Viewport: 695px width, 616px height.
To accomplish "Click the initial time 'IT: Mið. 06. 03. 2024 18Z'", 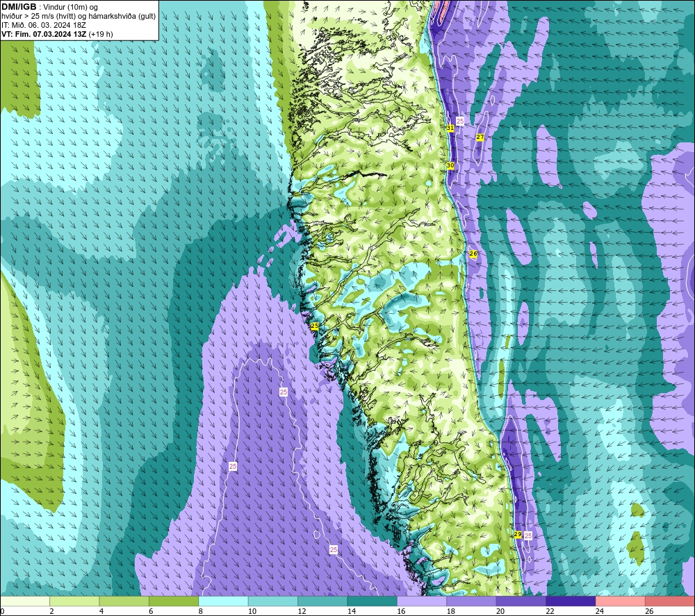I will point(43,25).
